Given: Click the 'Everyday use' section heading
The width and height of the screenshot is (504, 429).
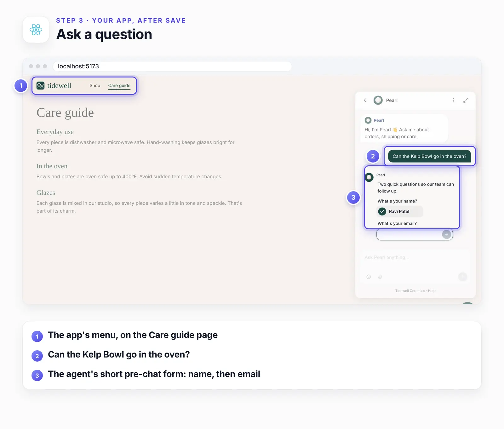Looking at the screenshot, I should click(x=55, y=132).
